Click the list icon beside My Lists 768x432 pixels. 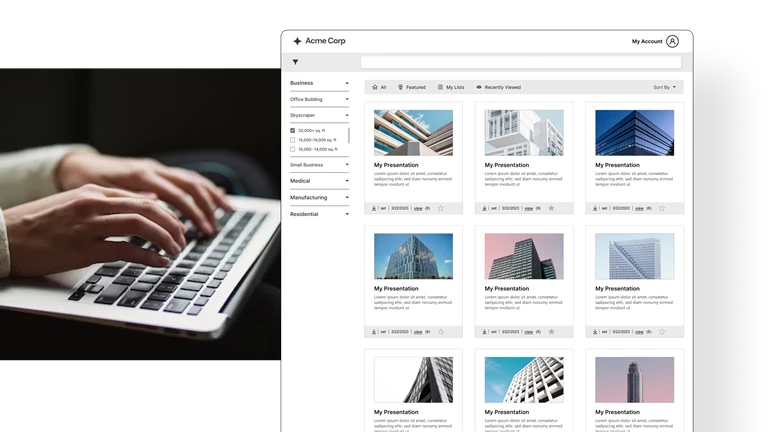coord(440,87)
